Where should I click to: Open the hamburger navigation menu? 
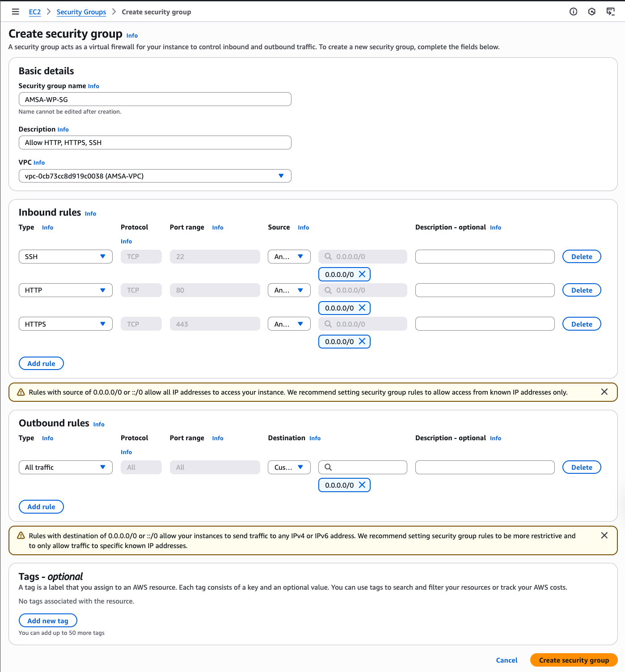(x=15, y=12)
